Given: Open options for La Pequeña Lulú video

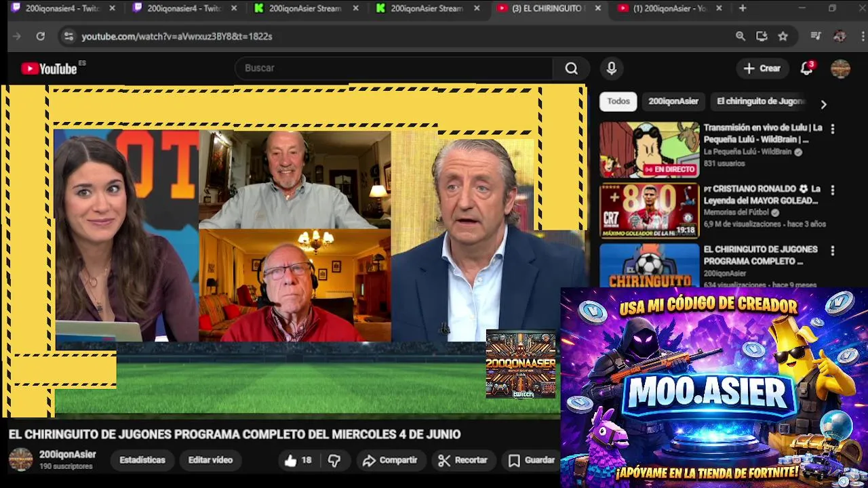Looking at the screenshot, I should (832, 129).
